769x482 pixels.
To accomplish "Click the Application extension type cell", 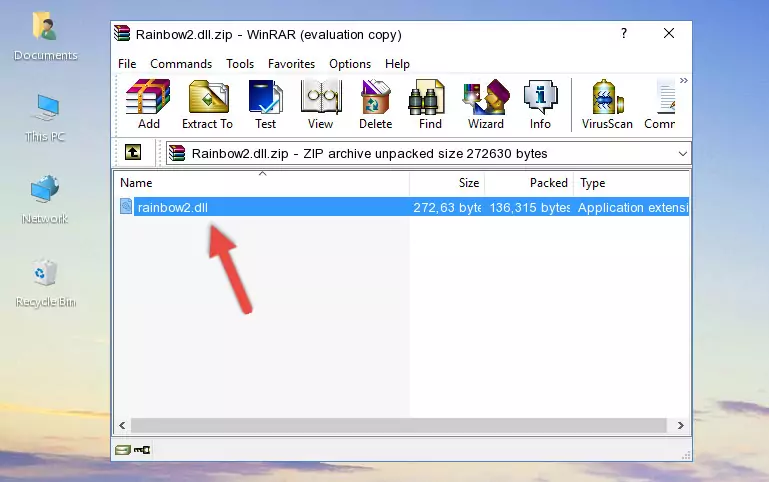I will pos(633,207).
